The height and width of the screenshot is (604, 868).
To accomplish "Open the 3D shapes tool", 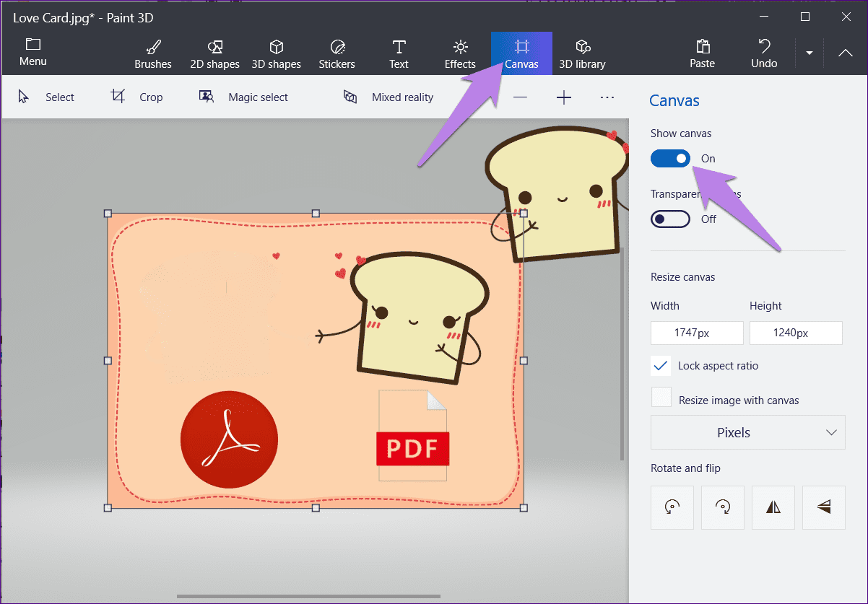I will coord(276,54).
